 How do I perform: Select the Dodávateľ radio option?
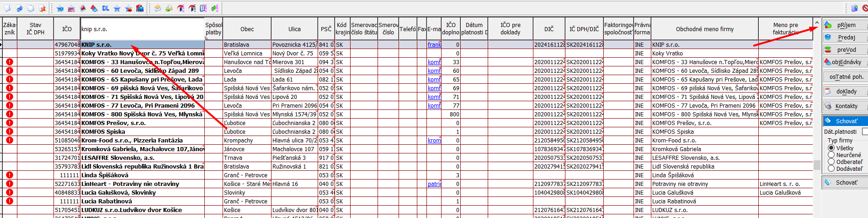[x=831, y=169]
